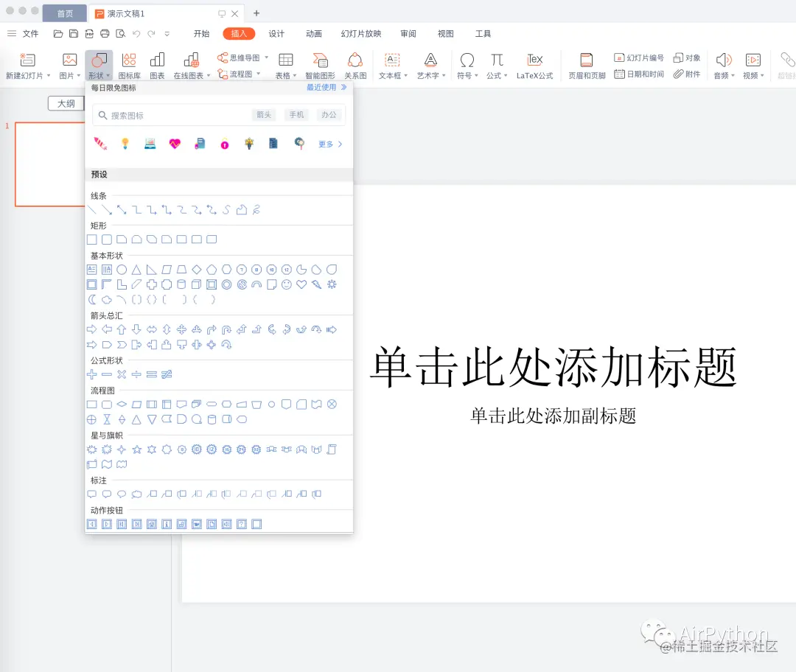
Task: Click the undo arrow icon
Action: 136,33
